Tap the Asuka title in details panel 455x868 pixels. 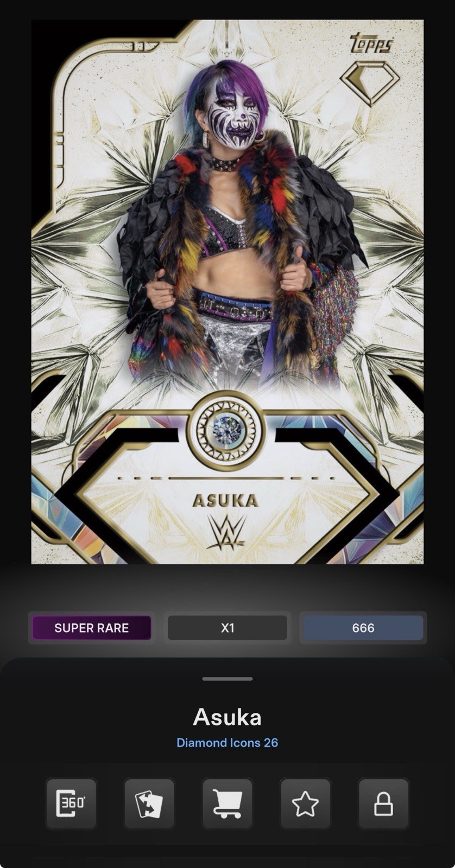point(227,717)
